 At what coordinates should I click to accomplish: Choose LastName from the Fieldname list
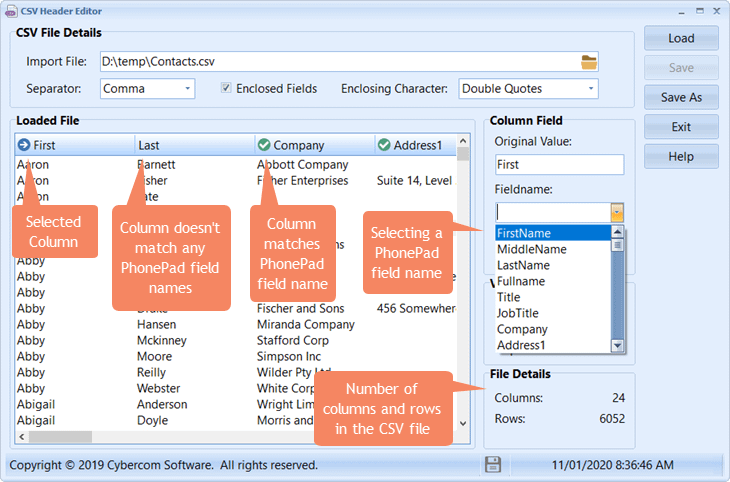point(553,265)
